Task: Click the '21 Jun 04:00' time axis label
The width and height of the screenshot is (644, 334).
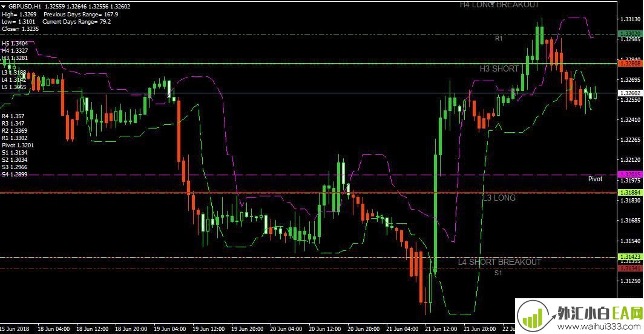Action: [x=403, y=330]
